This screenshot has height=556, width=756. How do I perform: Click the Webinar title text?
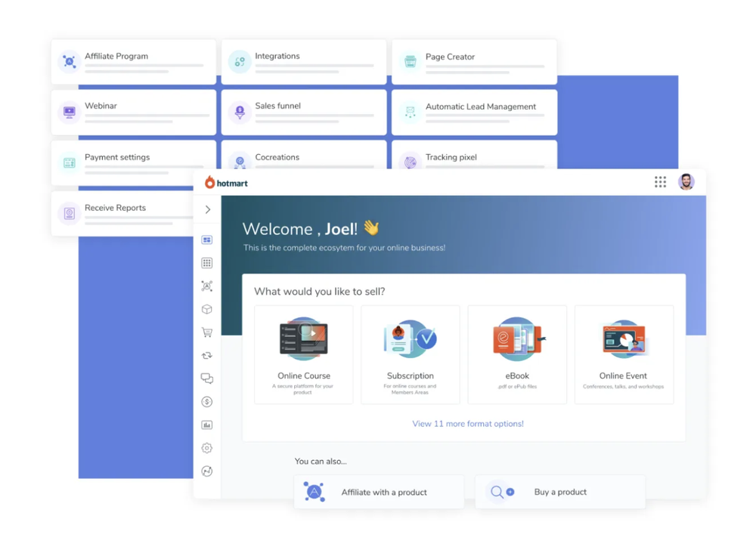coord(101,106)
